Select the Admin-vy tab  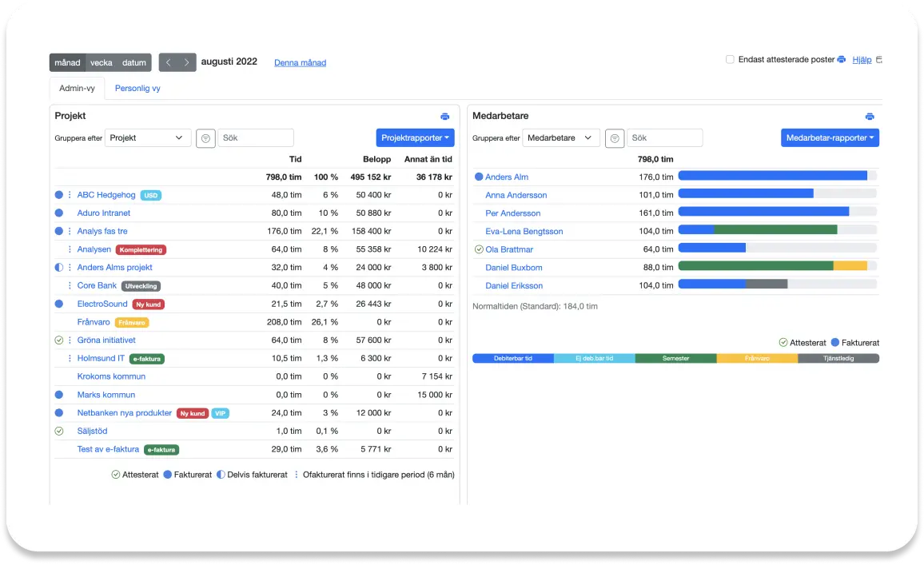pyautogui.click(x=77, y=89)
